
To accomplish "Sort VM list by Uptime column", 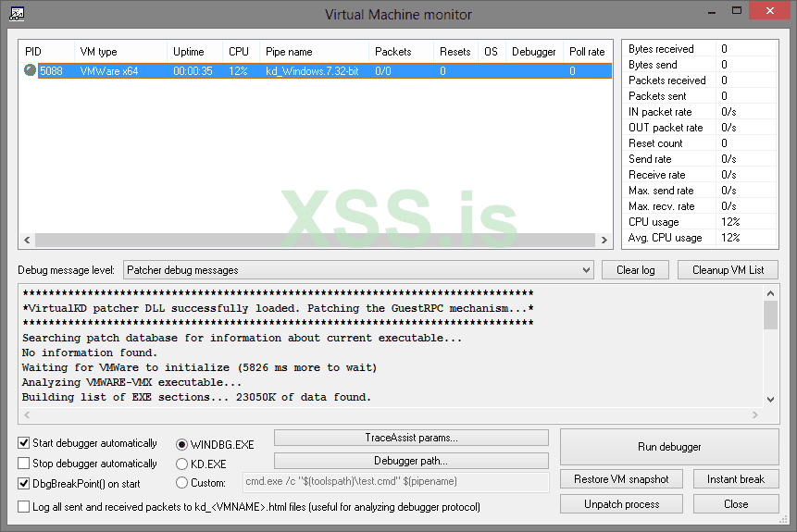I will (x=194, y=52).
